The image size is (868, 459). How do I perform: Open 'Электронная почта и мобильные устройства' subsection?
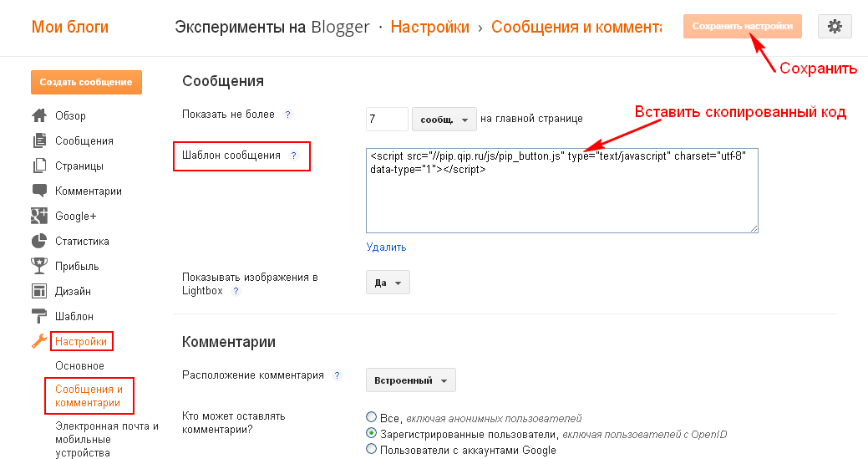107,439
